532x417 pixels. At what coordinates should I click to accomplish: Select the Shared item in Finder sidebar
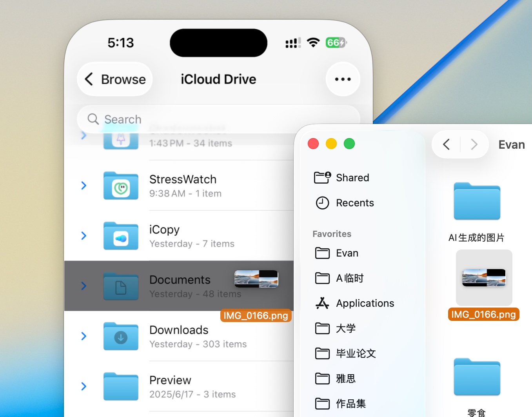pos(353,178)
